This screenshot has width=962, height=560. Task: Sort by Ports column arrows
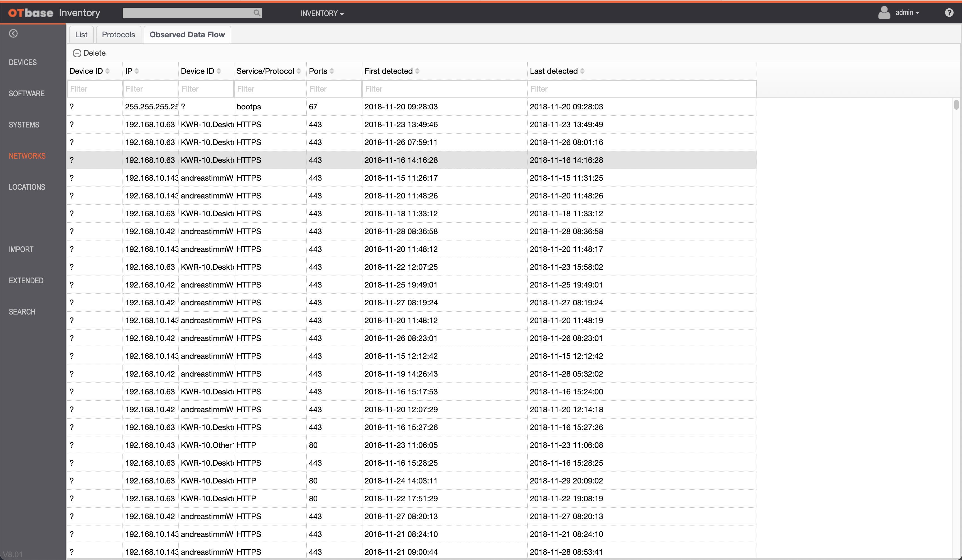[x=332, y=71]
